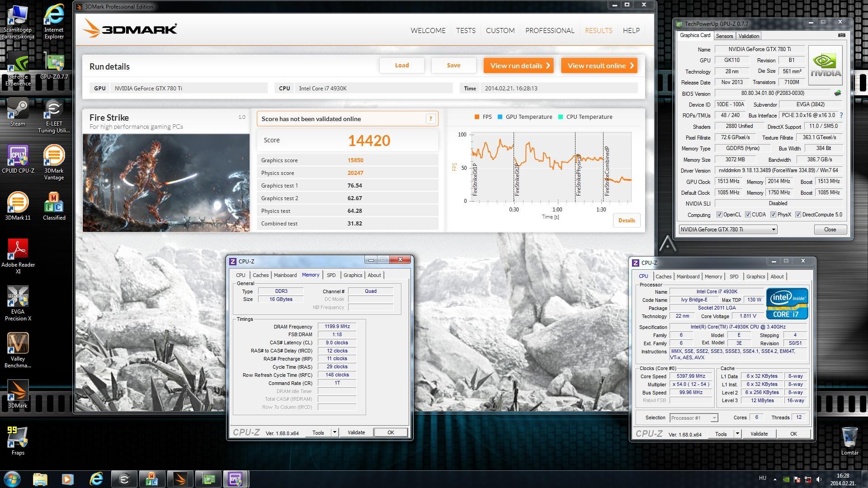Image resolution: width=868 pixels, height=488 pixels.
Task: Open the Tools dropdown arrow in CPU tab CPU-Z
Action: click(737, 434)
